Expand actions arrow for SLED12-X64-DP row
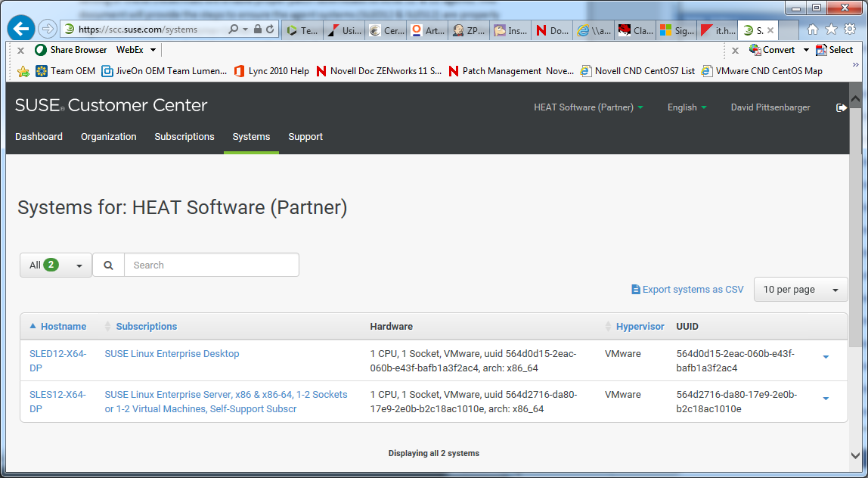This screenshot has width=868, height=478. click(826, 357)
